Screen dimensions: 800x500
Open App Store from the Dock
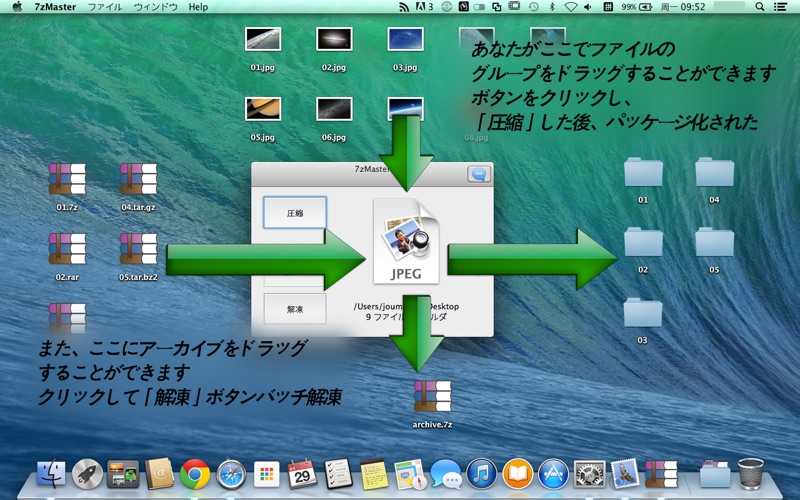click(x=553, y=473)
